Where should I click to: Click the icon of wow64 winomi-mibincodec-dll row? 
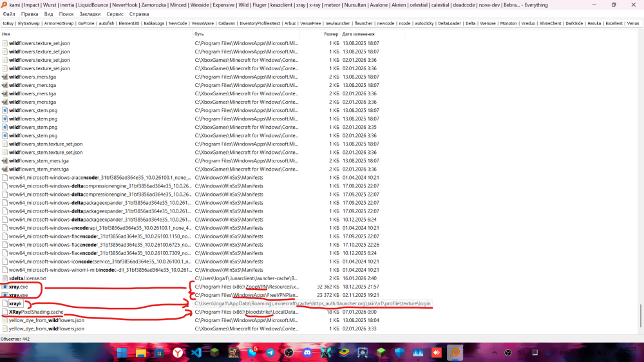[x=5, y=270]
